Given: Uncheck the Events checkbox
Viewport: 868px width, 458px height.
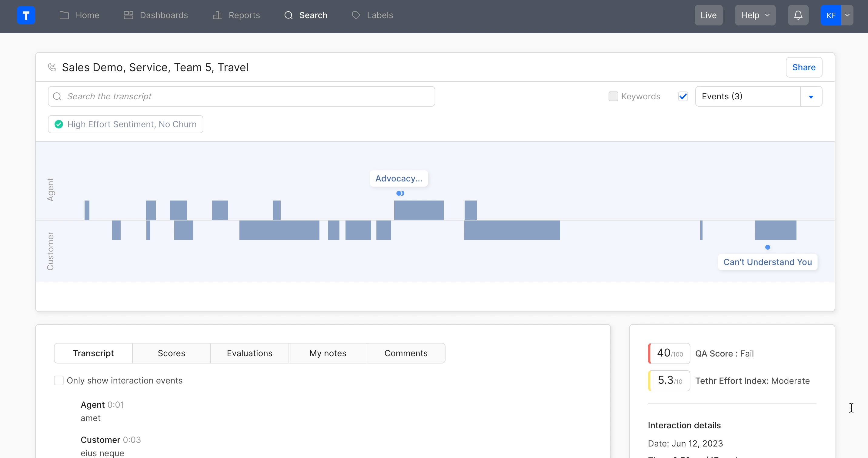Looking at the screenshot, I should tap(683, 96).
